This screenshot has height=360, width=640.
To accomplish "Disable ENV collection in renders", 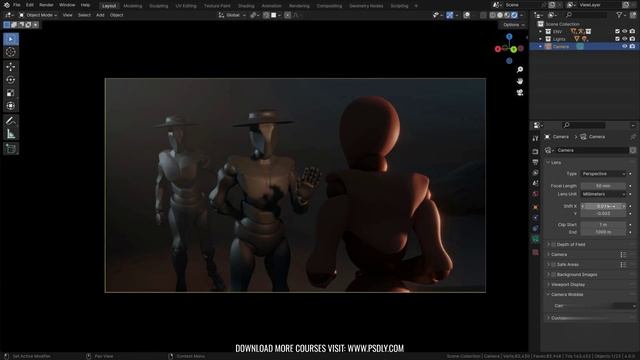I will point(632,31).
